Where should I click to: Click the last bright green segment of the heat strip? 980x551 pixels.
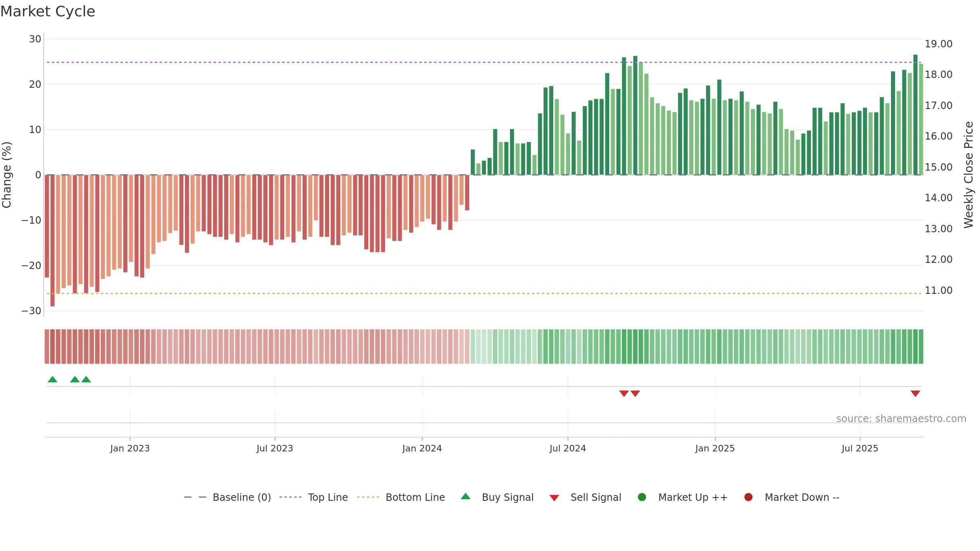point(921,347)
